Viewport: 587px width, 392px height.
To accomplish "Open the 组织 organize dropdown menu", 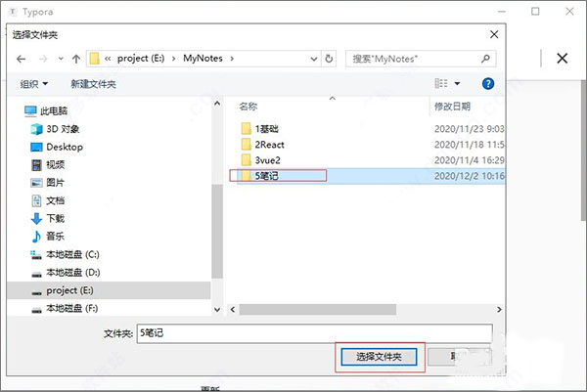I will tap(33, 84).
